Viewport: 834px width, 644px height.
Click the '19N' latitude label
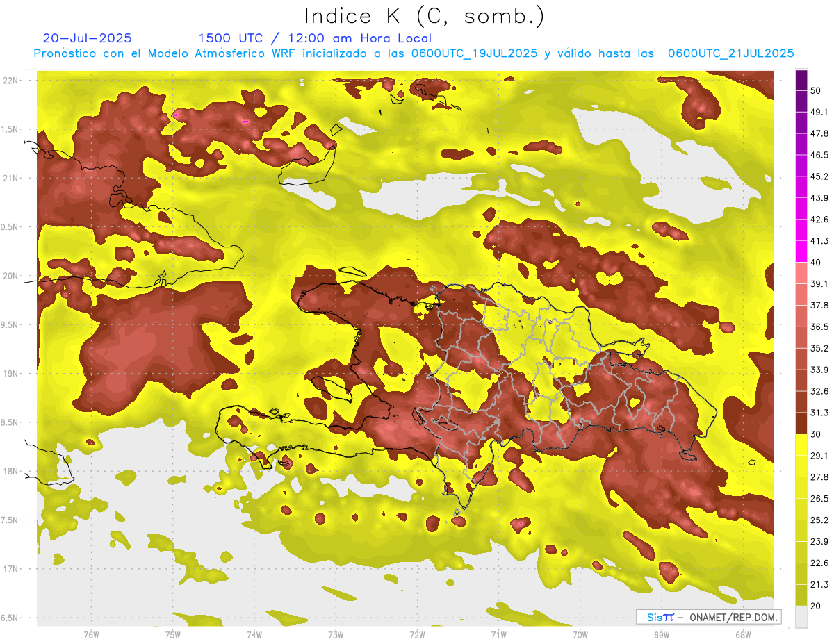[12, 374]
